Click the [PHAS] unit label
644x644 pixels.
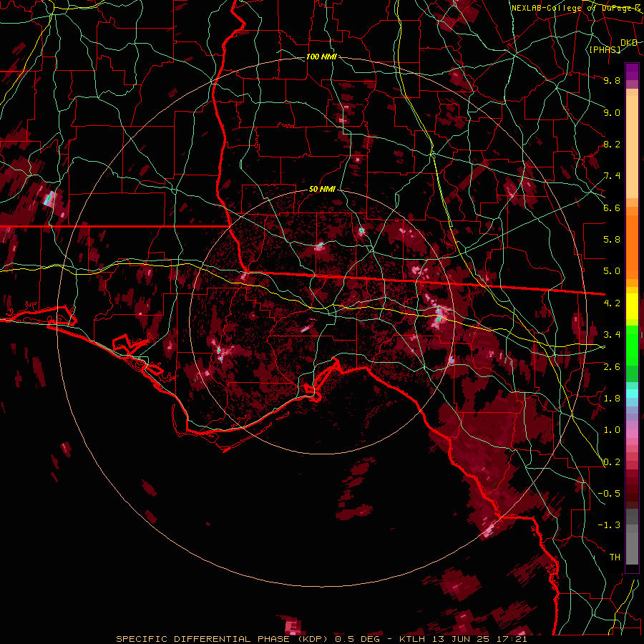coord(605,49)
